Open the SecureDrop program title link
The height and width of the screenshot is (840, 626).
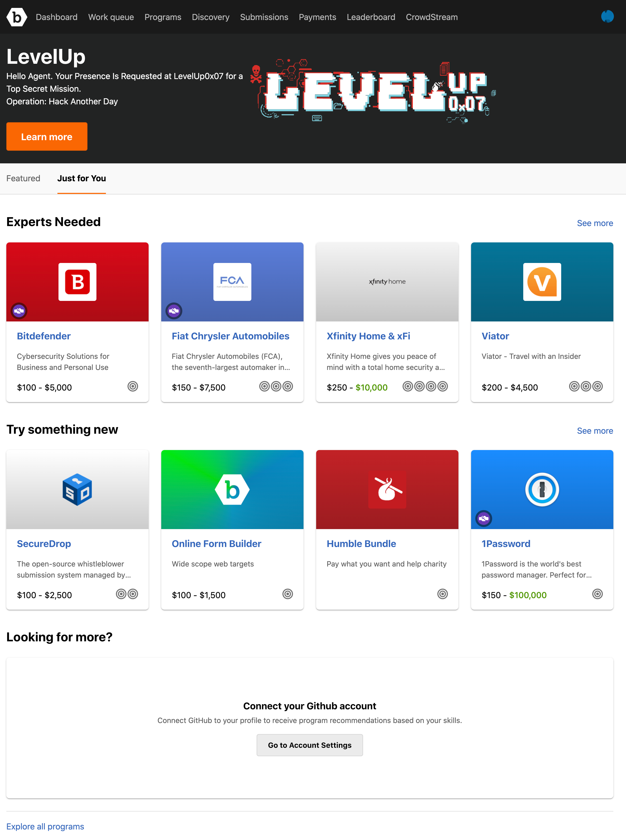44,544
